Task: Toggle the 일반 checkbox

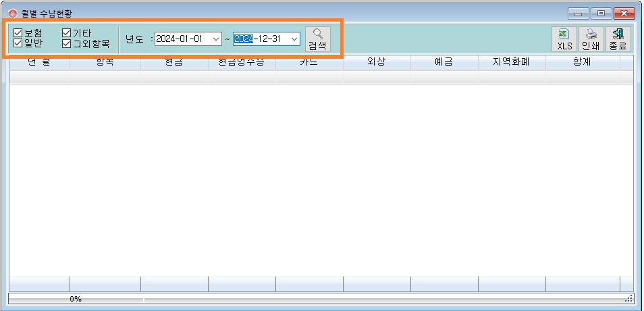Action: pyautogui.click(x=18, y=43)
